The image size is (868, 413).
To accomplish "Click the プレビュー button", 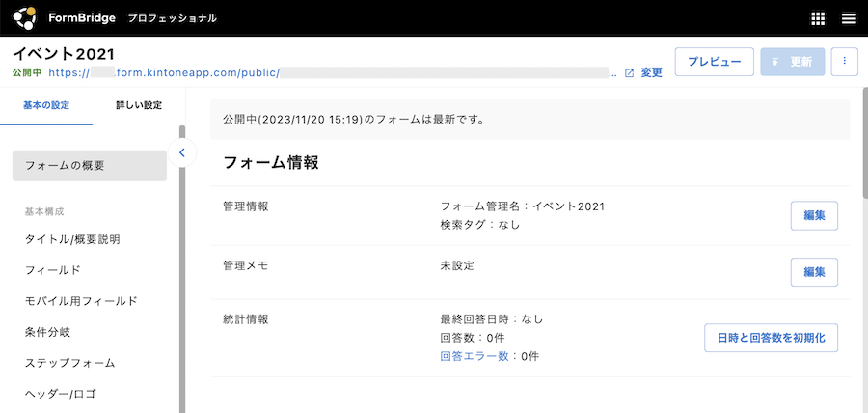I will (x=714, y=62).
